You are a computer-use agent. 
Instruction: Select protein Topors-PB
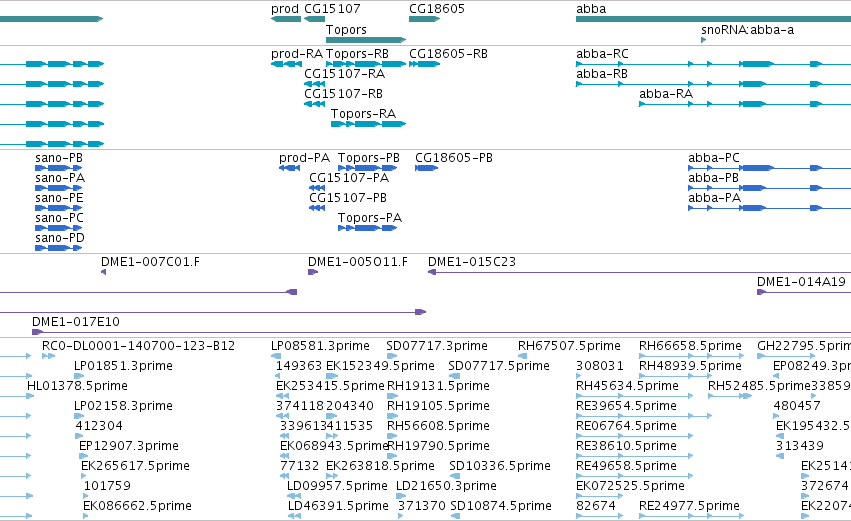coord(367,168)
